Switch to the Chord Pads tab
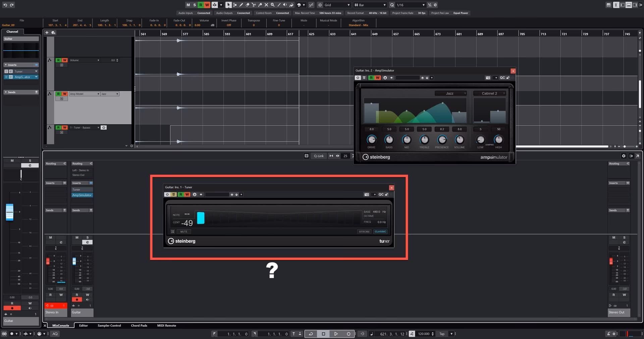Image resolution: width=644 pixels, height=339 pixels. 139,325
